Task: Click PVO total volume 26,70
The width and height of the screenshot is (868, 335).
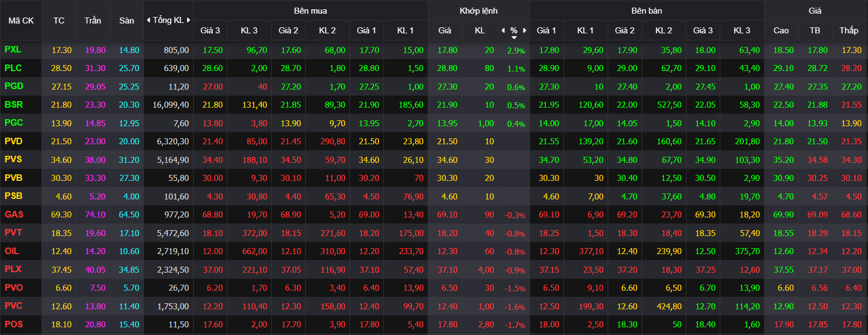Action: point(179,288)
